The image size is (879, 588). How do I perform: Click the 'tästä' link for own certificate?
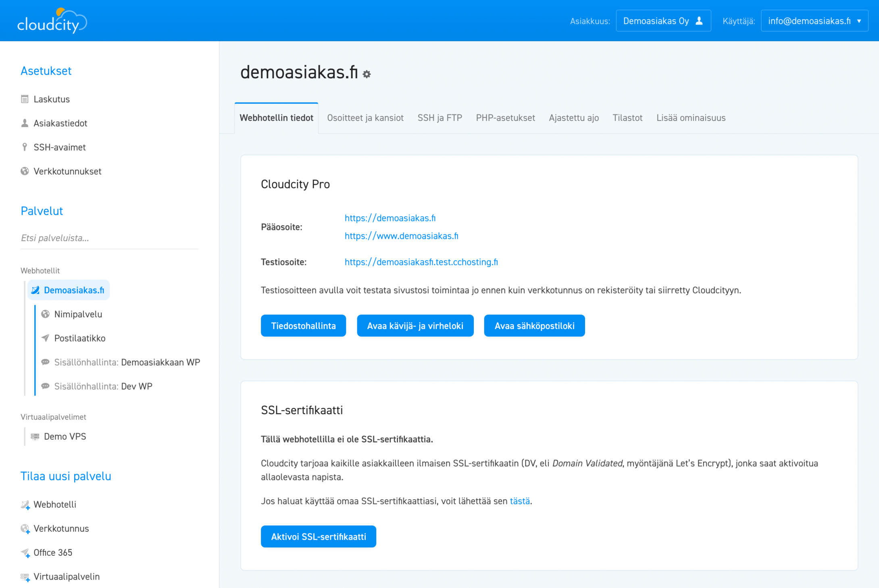520,501
